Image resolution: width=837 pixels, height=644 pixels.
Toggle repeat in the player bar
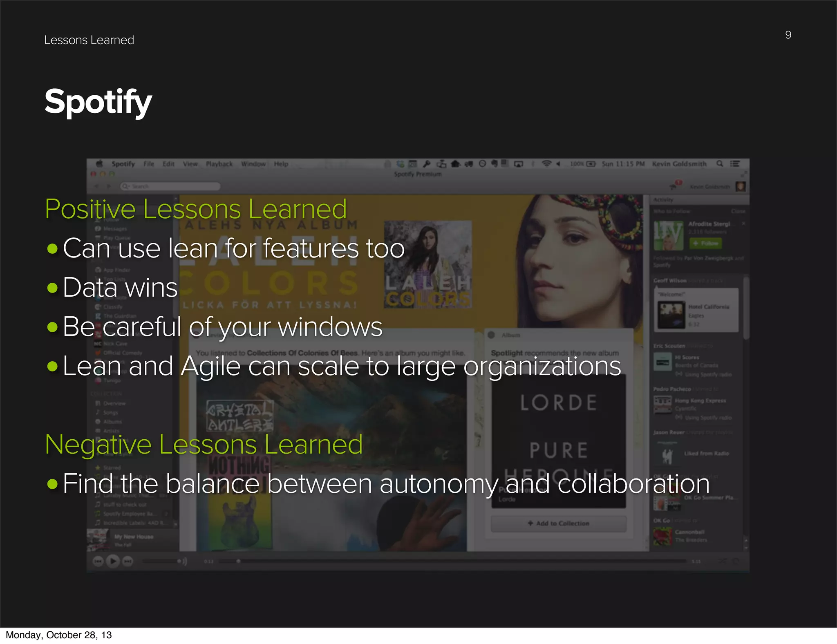pyautogui.click(x=736, y=561)
